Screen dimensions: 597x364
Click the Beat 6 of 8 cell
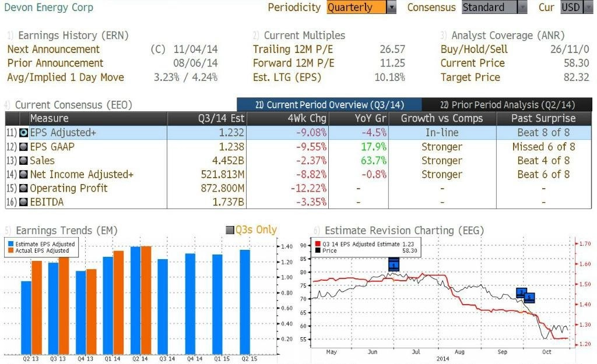tap(544, 175)
